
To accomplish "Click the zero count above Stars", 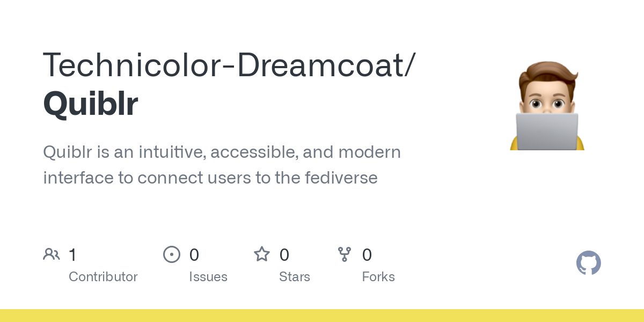I will (284, 255).
